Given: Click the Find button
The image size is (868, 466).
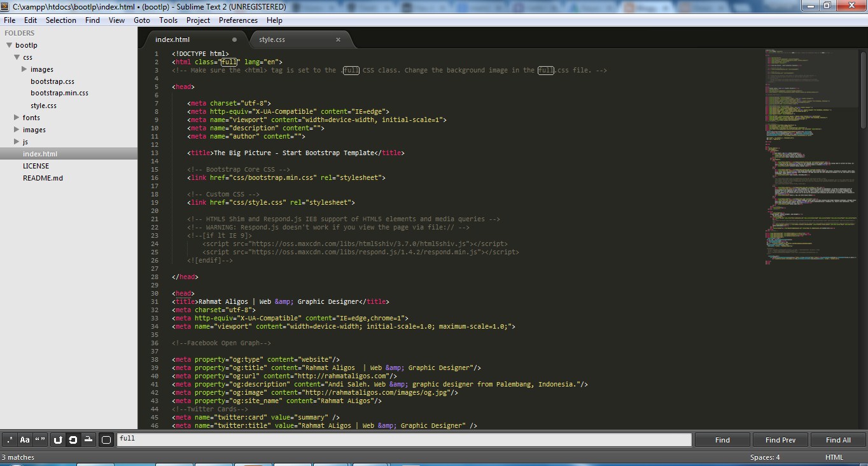Looking at the screenshot, I should tap(722, 440).
